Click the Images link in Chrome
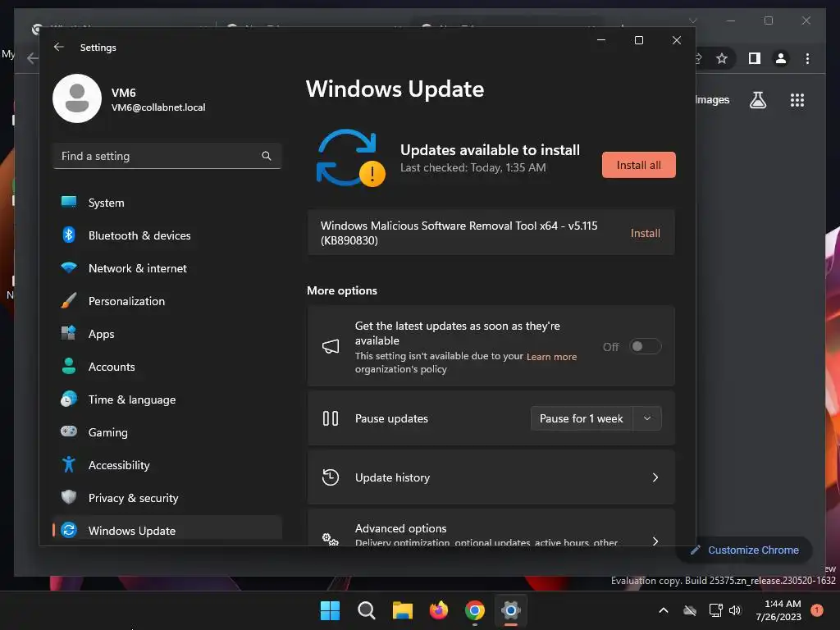 pyautogui.click(x=712, y=99)
